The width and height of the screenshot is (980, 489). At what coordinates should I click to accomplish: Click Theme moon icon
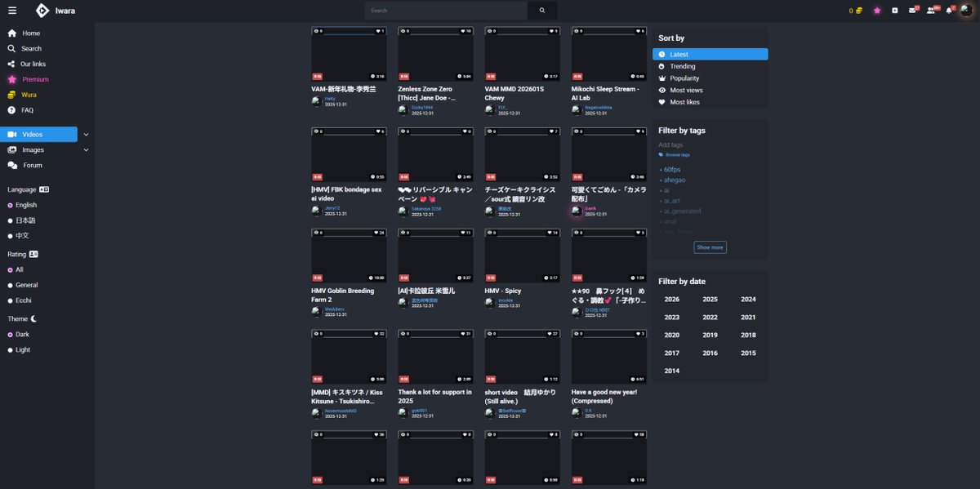[x=34, y=319]
